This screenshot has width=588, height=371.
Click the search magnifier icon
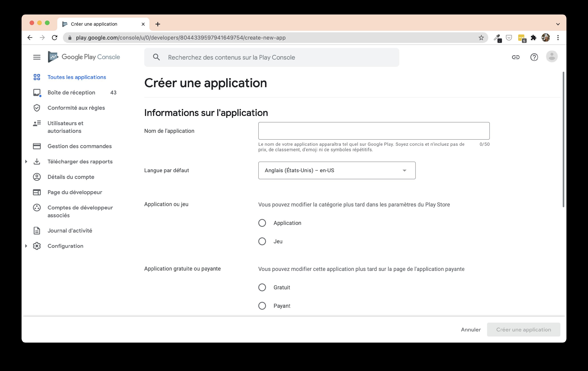[x=156, y=57]
